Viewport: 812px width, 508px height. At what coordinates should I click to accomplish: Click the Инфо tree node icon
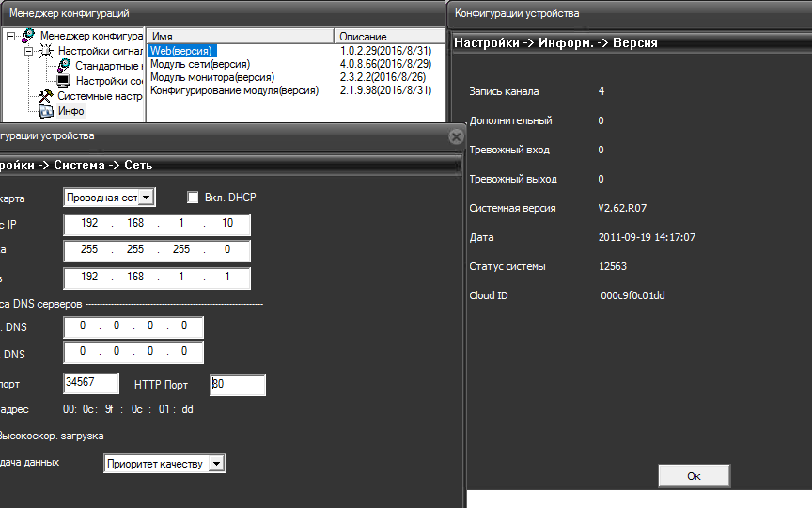coord(46,111)
